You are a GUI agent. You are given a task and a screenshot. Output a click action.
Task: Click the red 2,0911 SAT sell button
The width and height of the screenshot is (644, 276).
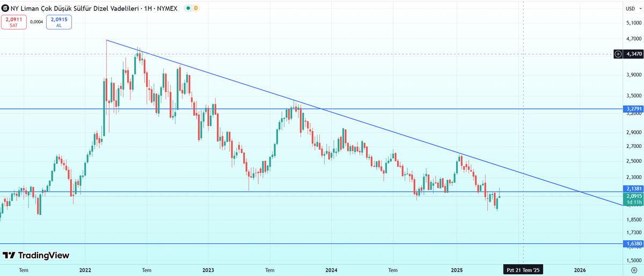click(14, 22)
